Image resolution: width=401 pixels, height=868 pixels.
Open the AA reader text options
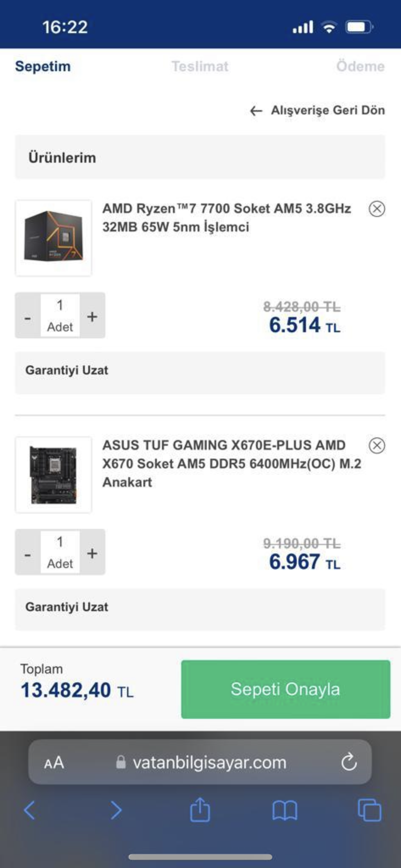(x=54, y=763)
